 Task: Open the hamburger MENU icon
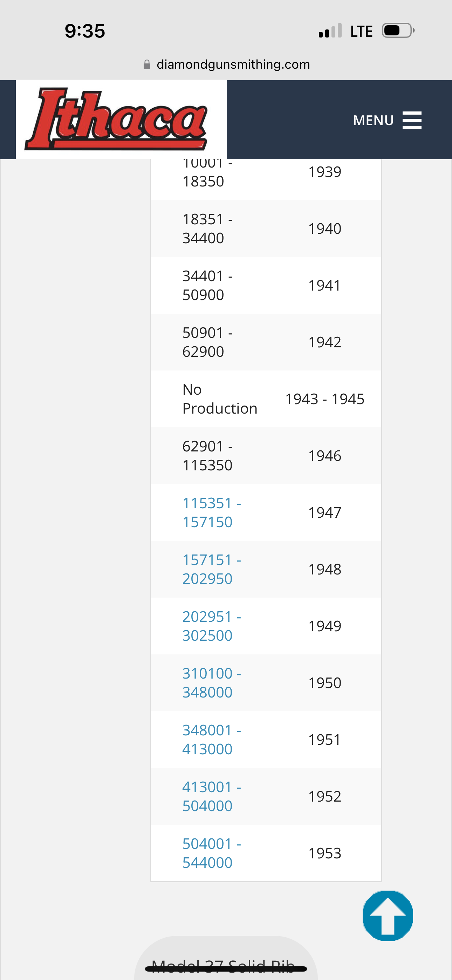(x=412, y=120)
